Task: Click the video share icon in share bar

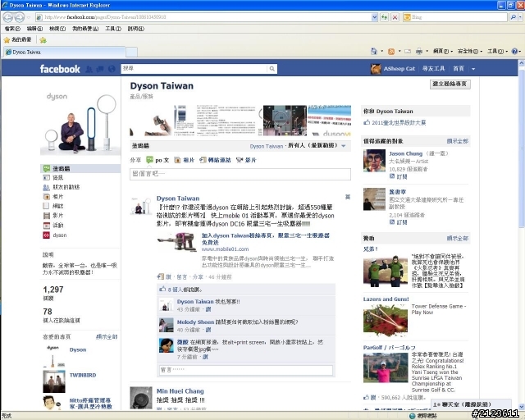Action: [239, 160]
